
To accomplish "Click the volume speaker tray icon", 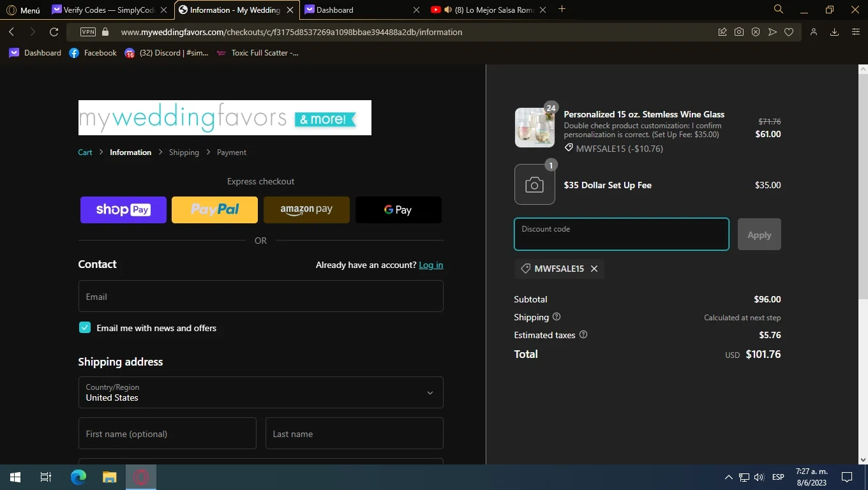I will pyautogui.click(x=759, y=477).
